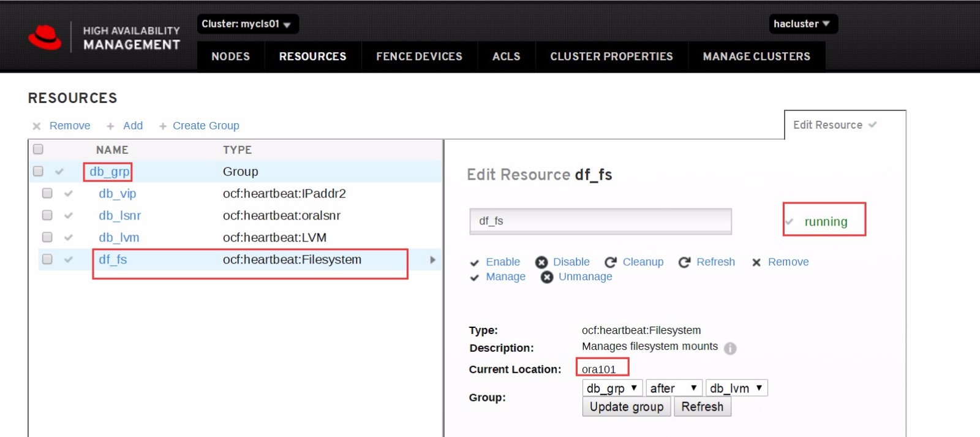Open the db_vip resource link
Screen dimensions: 980x437
pyautogui.click(x=118, y=194)
